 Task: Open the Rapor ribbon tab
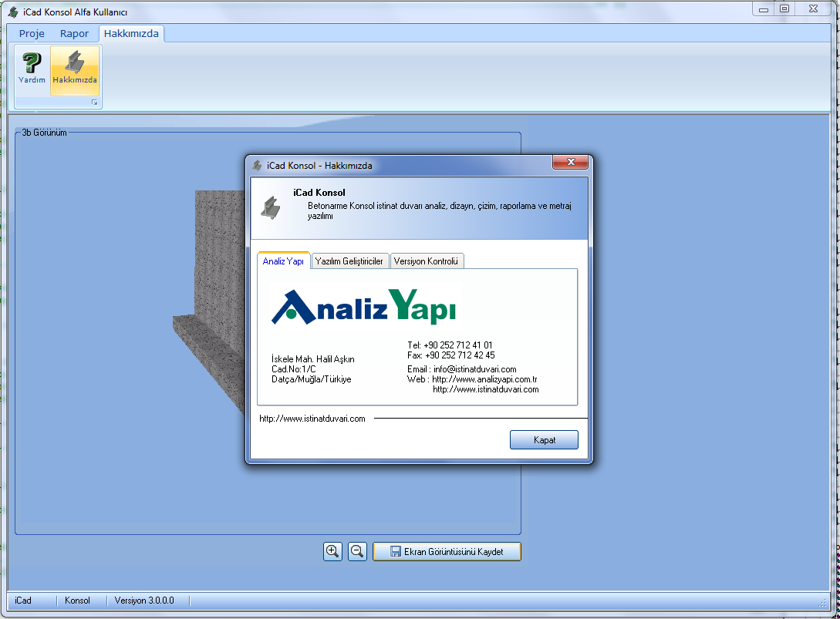point(74,34)
